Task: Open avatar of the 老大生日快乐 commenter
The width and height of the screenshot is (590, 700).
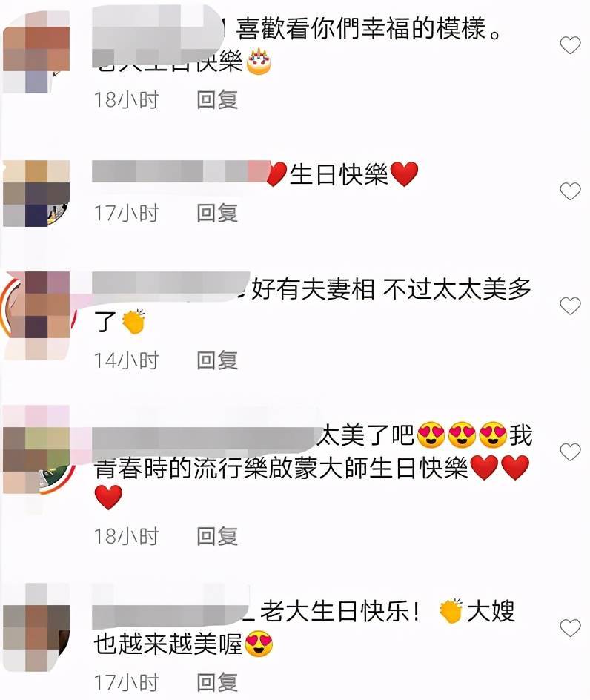Action: (36, 627)
